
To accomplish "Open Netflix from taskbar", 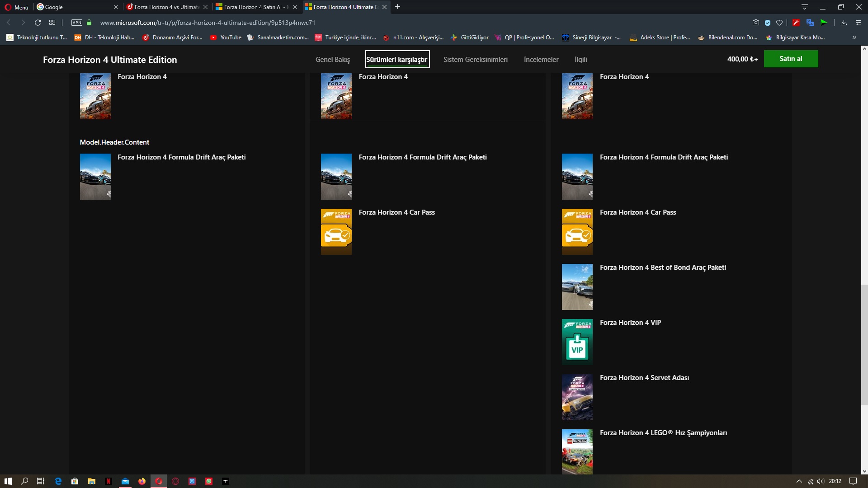I will point(108,481).
